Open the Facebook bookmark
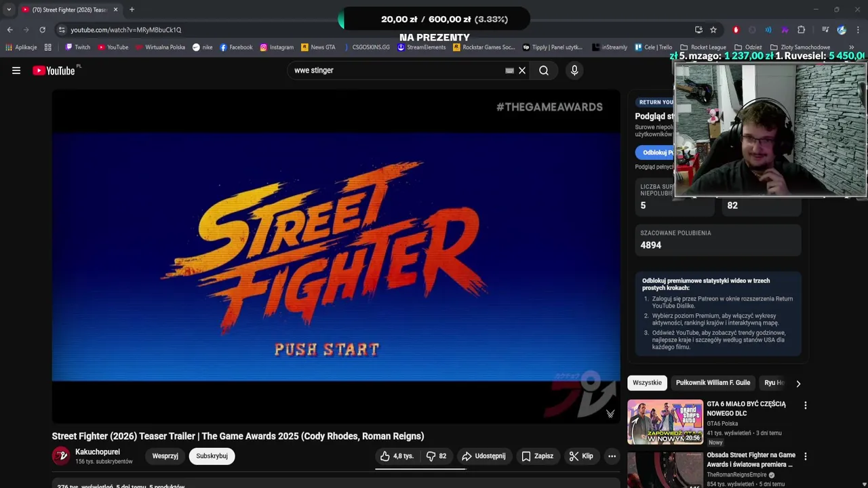The height and width of the screenshot is (488, 868). coord(236,47)
